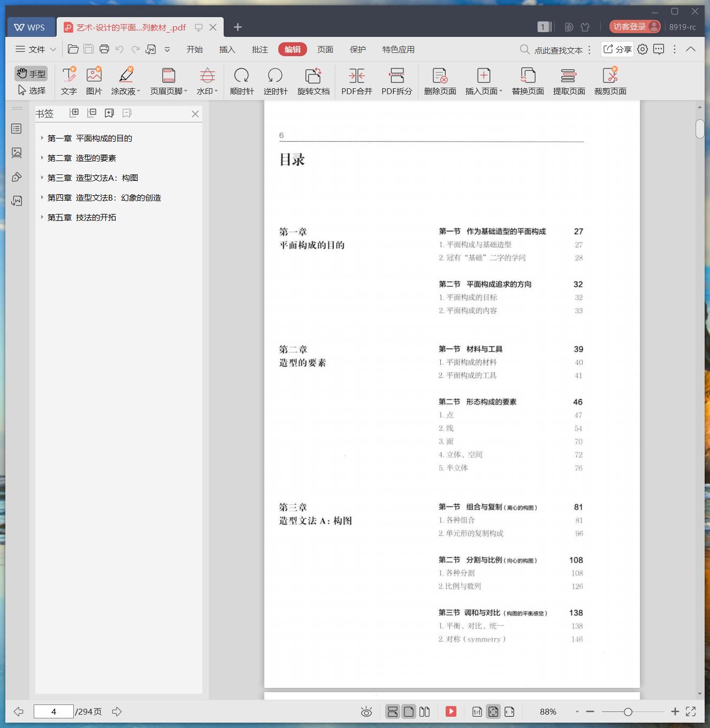This screenshot has width=710, height=728.
Task: Switch to the 批注 tab
Action: pos(259,49)
